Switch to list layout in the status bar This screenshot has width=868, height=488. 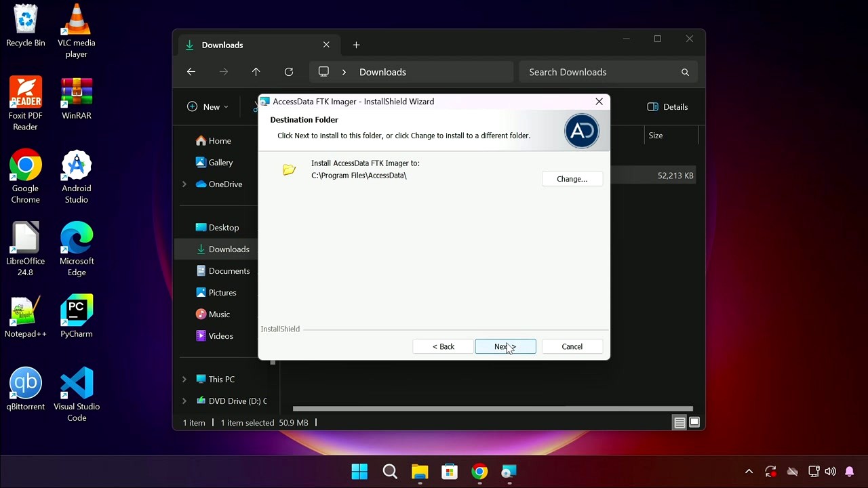click(679, 422)
